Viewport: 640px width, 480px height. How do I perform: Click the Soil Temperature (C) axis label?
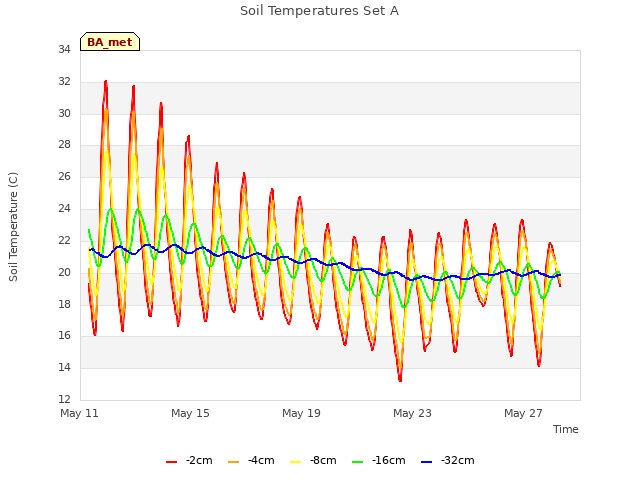click(13, 227)
